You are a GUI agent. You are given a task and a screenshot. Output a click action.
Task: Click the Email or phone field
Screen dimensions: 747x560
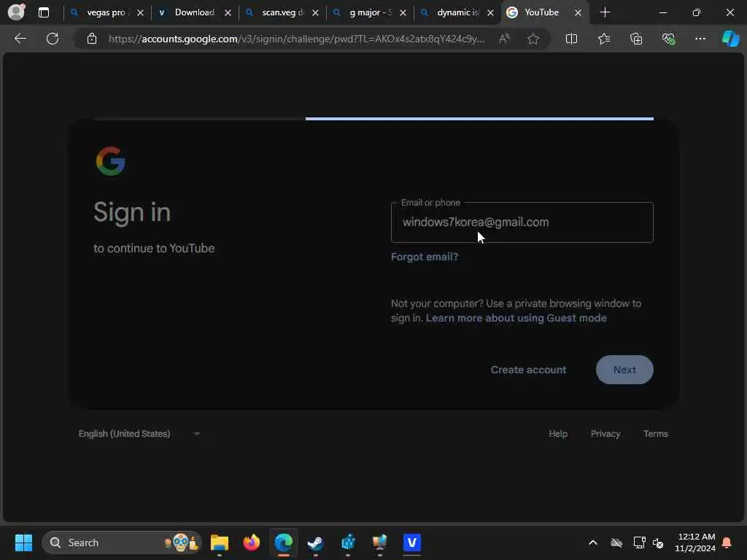[522, 222]
